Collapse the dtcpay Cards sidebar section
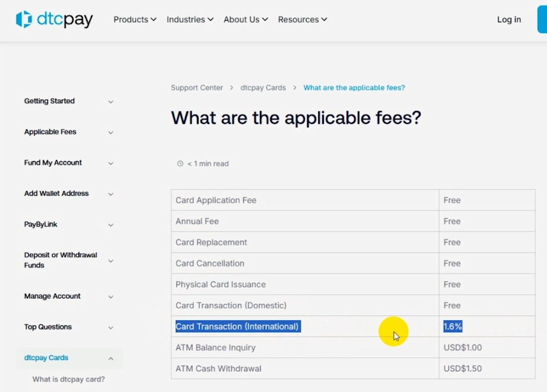Image resolution: width=547 pixels, height=392 pixels. tap(111, 359)
